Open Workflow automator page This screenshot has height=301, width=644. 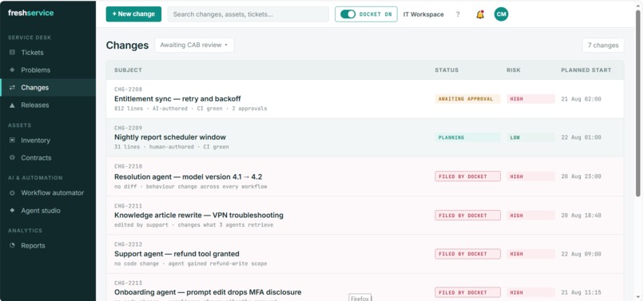tap(52, 192)
